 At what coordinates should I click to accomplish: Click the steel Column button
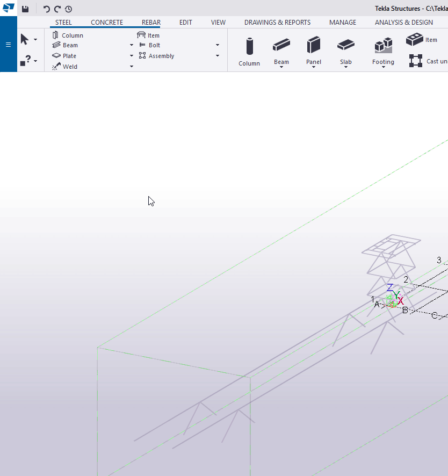67,35
